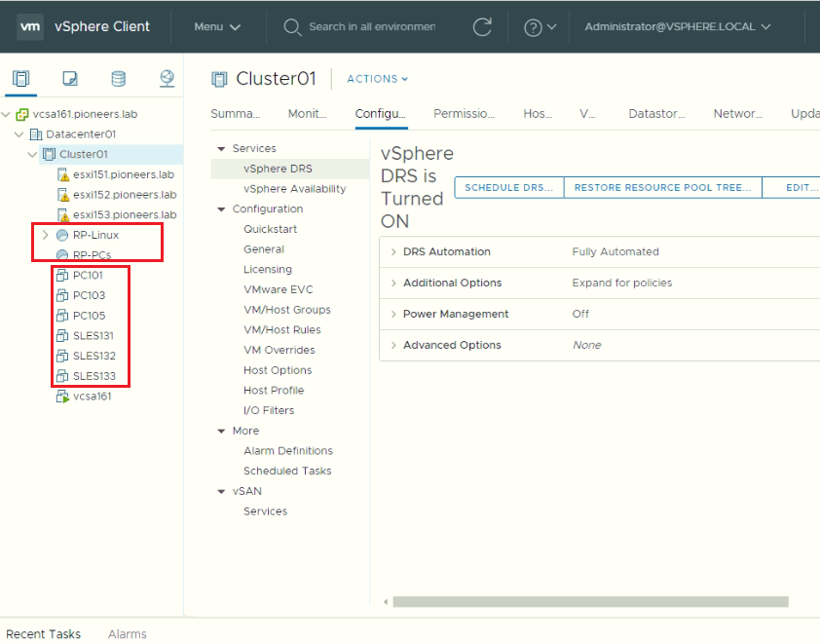Click the PC103 virtual machine icon
The height and width of the screenshot is (644, 820).
62,295
